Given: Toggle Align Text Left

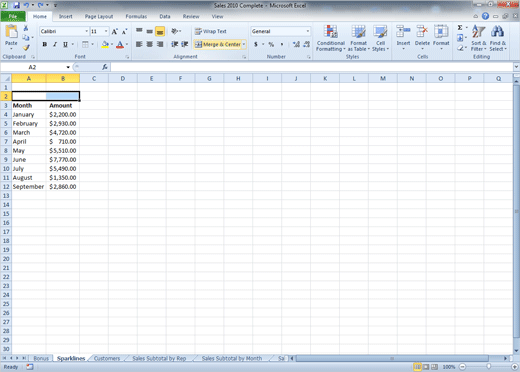Looking at the screenshot, I should click(x=139, y=44).
